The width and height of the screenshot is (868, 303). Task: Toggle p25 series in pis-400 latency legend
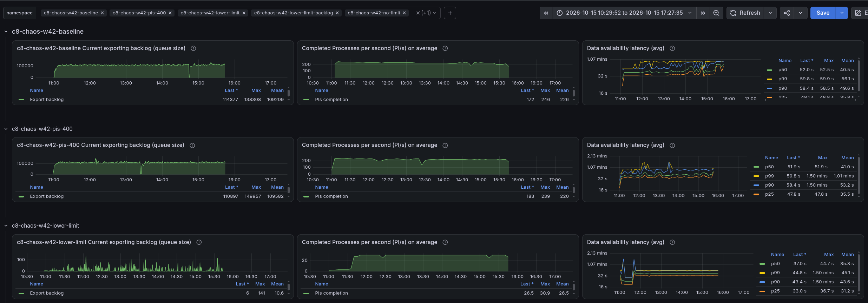(x=769, y=194)
